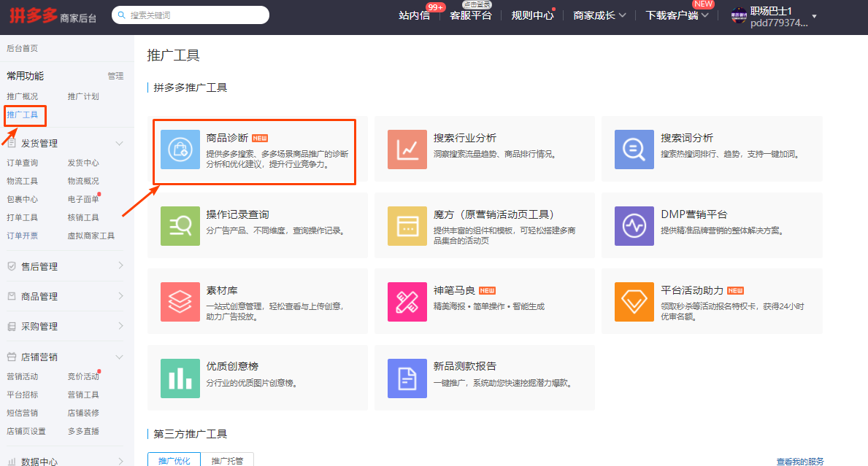868x466 pixels.
Task: Collapse the 发货管理 section chevron
Action: (120, 143)
